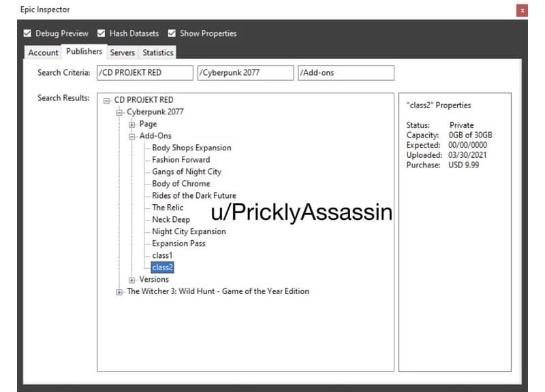Screen dimensions: 545x392
Task: Select The Witcher 3: Wild Hunt item
Action: 218,291
